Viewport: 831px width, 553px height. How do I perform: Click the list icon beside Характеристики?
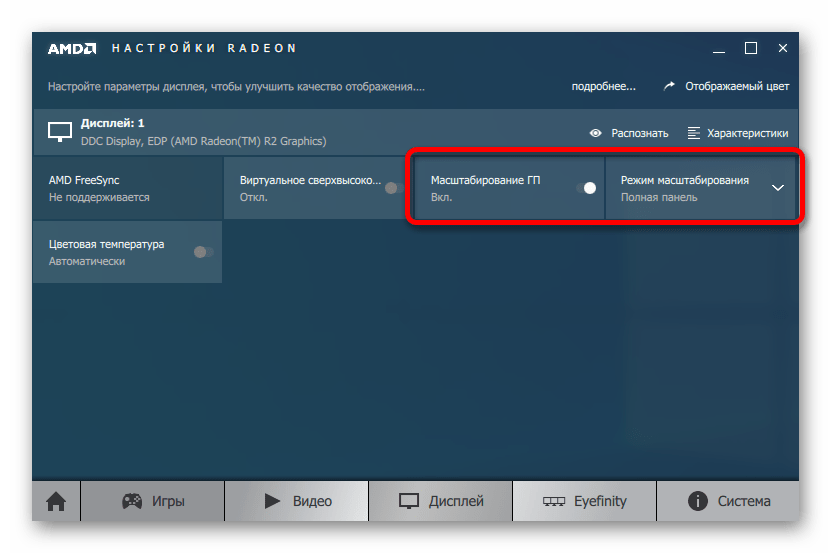pos(693,133)
